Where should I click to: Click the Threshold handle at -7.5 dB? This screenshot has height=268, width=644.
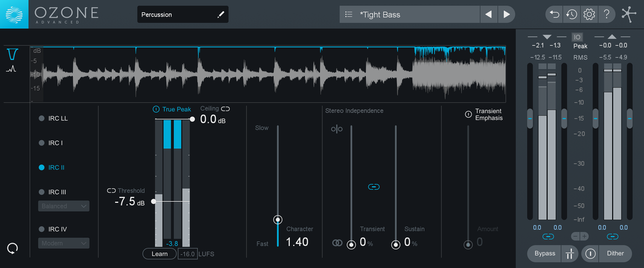(154, 202)
